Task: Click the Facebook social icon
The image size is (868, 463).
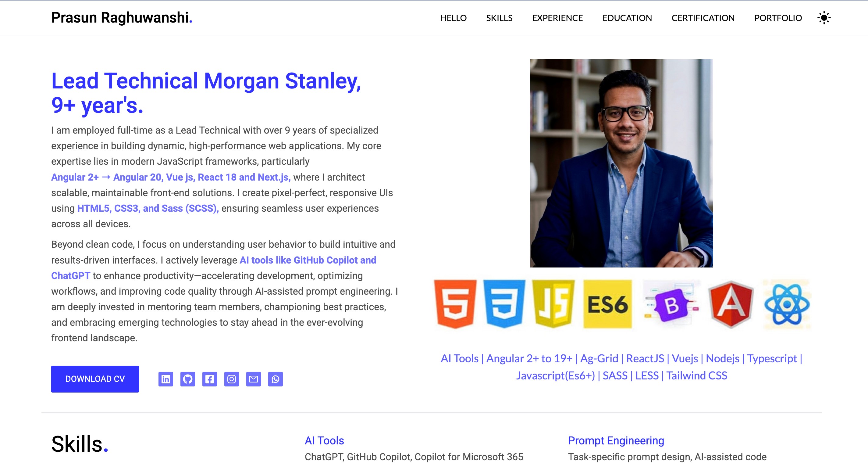Action: [210, 379]
